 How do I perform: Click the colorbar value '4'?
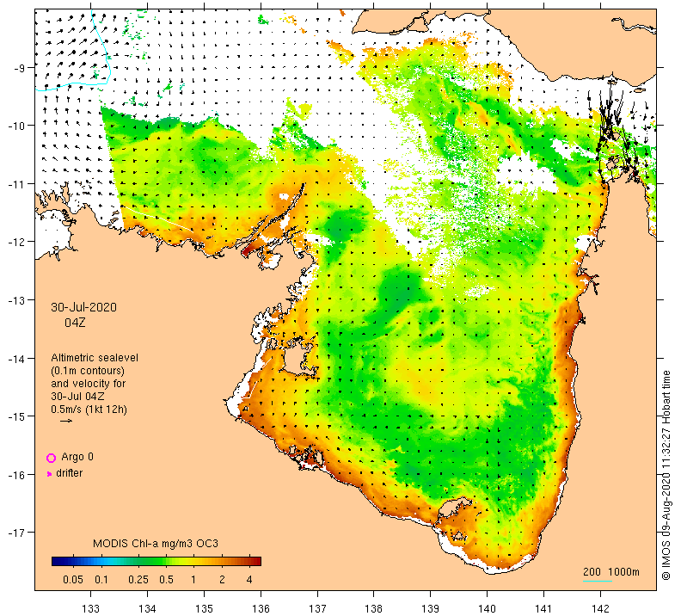point(249,580)
